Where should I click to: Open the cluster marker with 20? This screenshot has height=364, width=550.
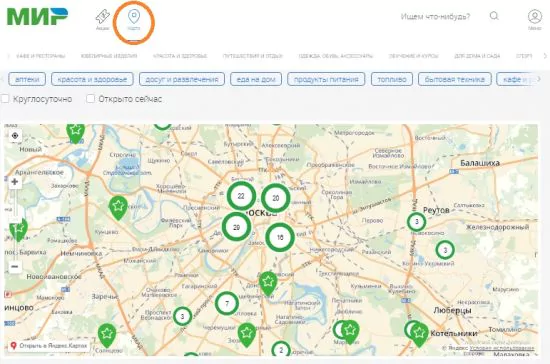click(x=276, y=198)
